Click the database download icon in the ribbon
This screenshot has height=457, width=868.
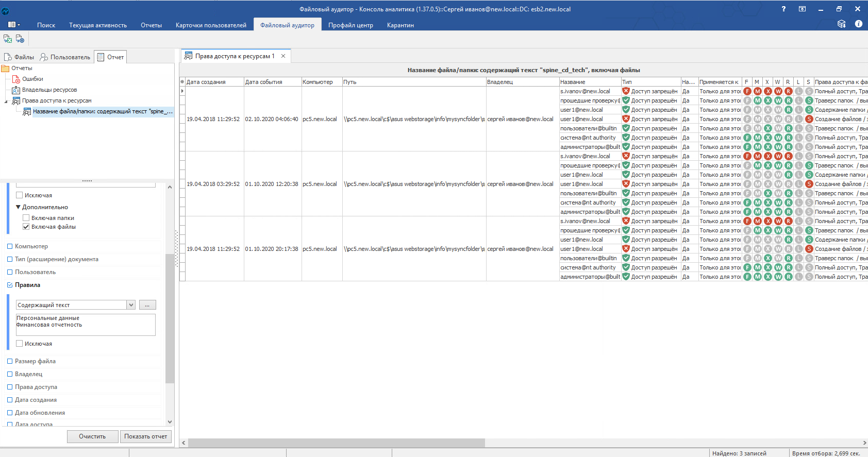[x=841, y=24]
